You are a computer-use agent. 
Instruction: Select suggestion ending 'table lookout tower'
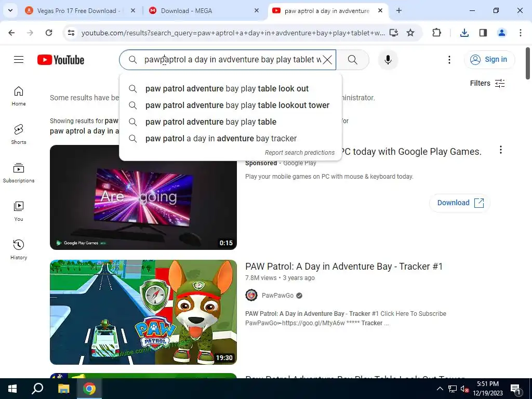230,105
